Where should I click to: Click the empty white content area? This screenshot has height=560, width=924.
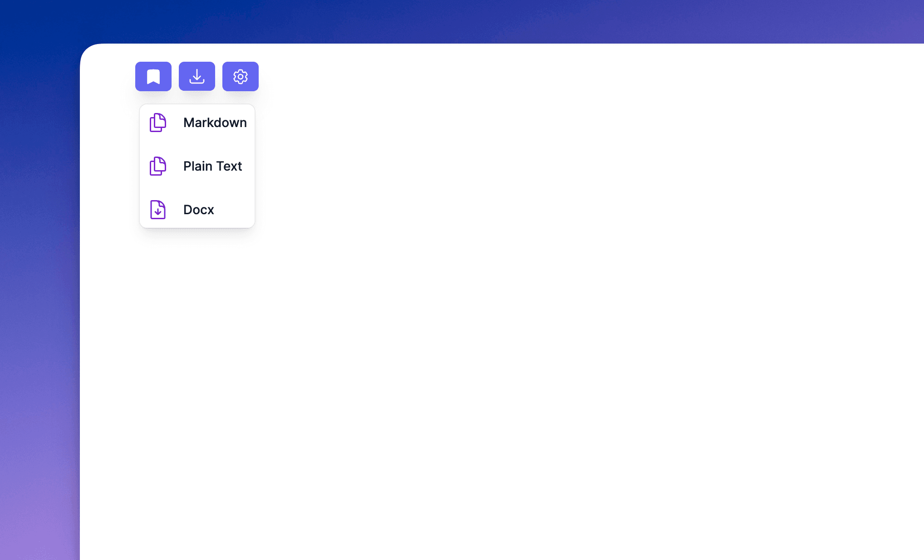click(545, 318)
